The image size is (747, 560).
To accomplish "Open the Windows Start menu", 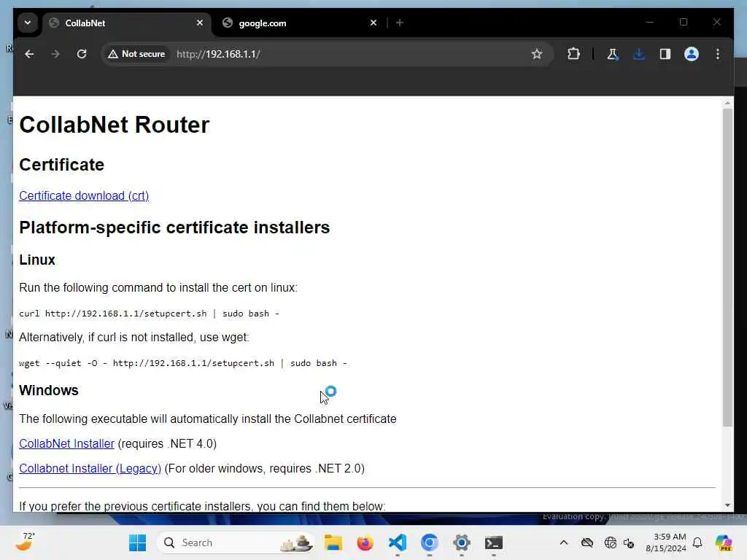I will [138, 542].
